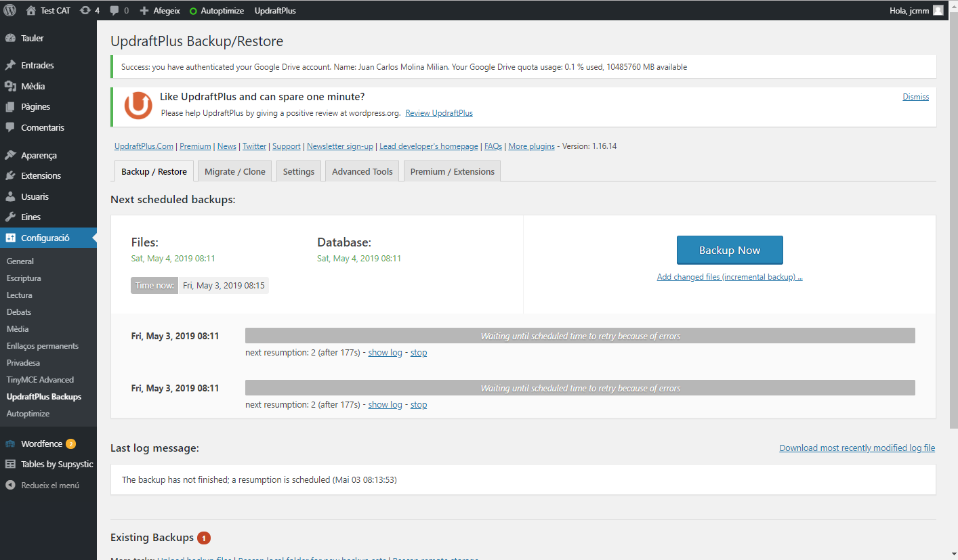The height and width of the screenshot is (560, 958).
Task: Click the Backup Now button
Action: (730, 250)
